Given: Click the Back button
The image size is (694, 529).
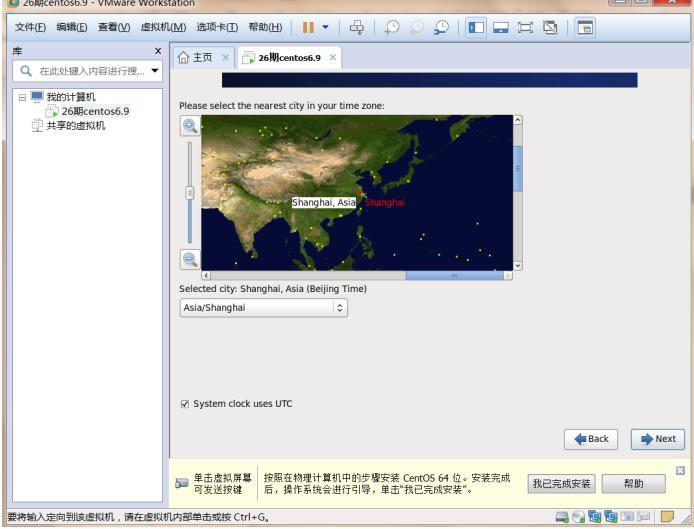Looking at the screenshot, I should click(591, 439).
